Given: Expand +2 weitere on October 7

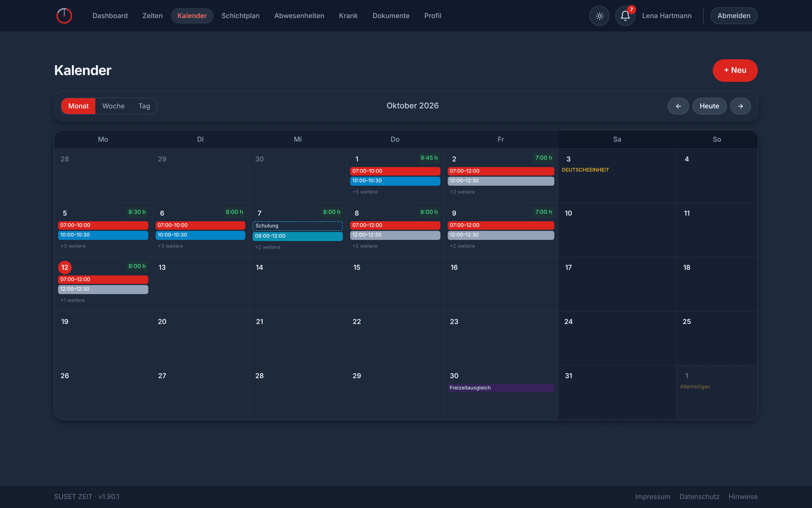Looking at the screenshot, I should [268, 247].
